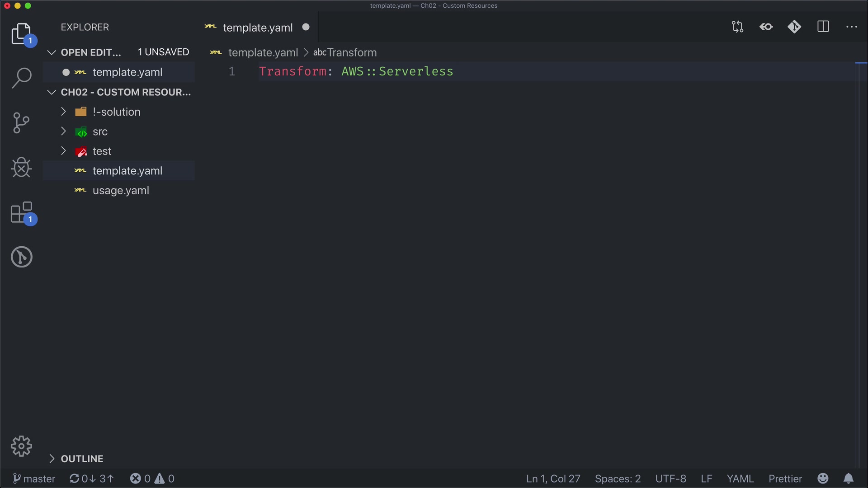Open the Extensions view icon
Screen dimensions: 868x488
click(21, 212)
